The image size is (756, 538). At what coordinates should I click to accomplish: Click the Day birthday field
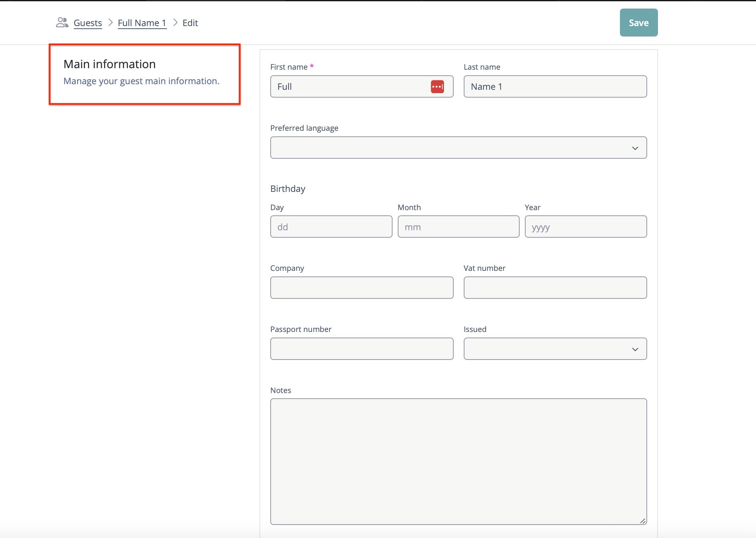click(x=331, y=227)
